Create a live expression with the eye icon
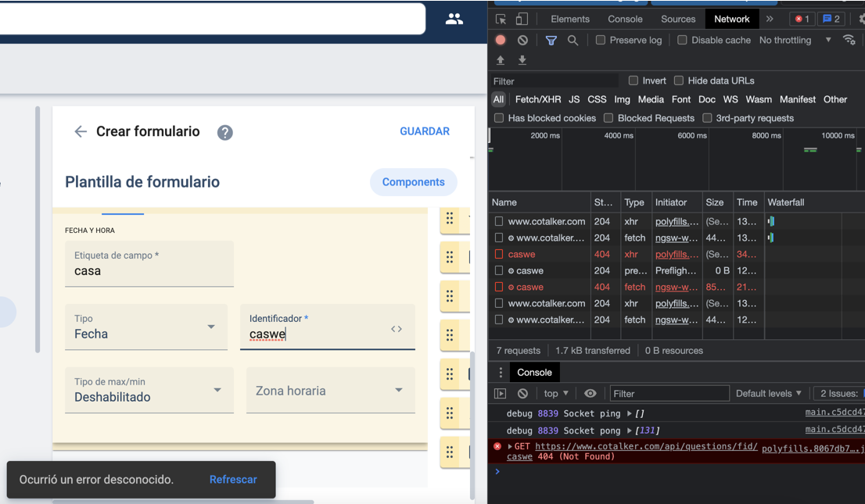Screen dimensions: 865x504 pos(590,393)
